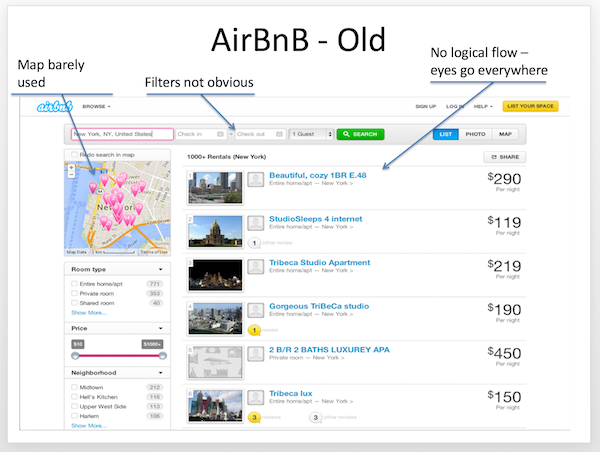The width and height of the screenshot is (600, 452).
Task: Open the 1 Guest dropdown
Action: [x=311, y=134]
